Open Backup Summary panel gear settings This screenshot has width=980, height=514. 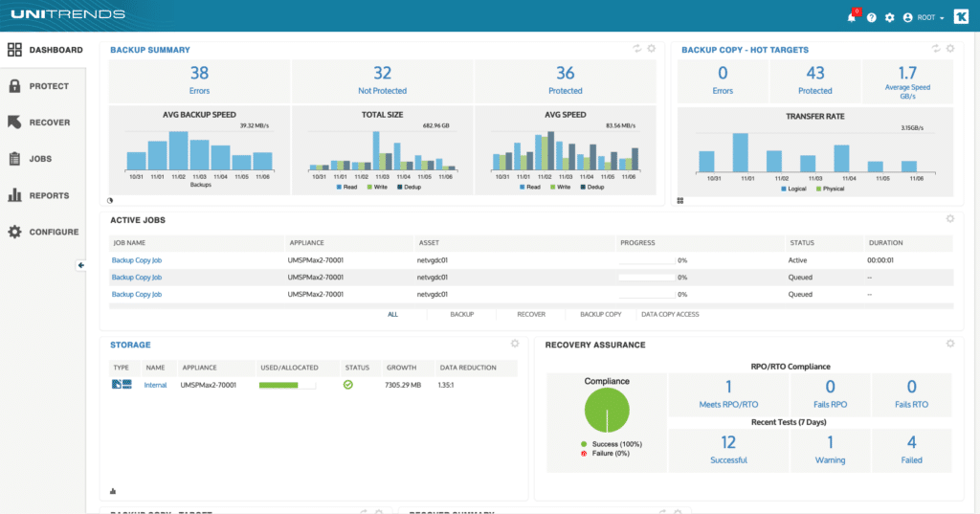(651, 48)
